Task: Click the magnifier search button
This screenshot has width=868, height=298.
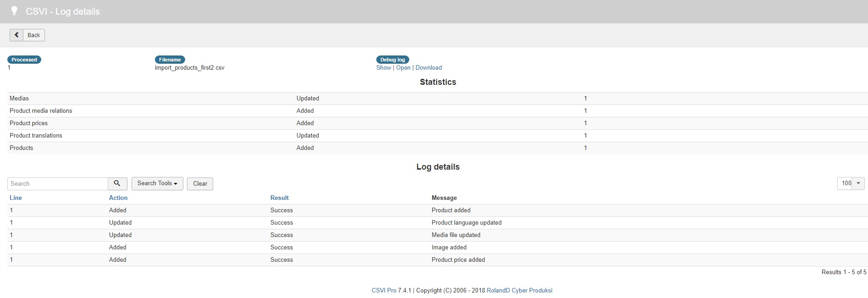Action: (117, 183)
